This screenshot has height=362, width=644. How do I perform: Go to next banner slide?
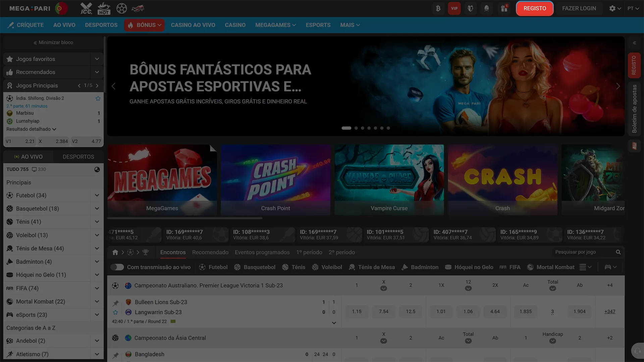pyautogui.click(x=618, y=86)
